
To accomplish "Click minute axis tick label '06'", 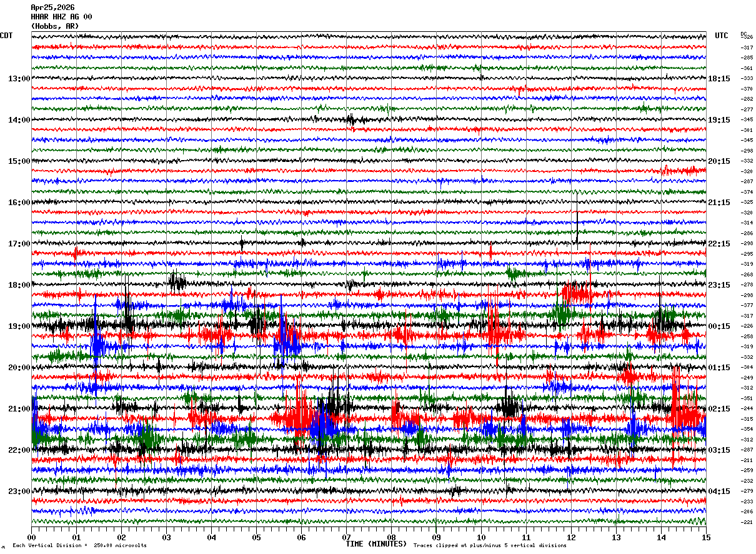I will 301,538.
